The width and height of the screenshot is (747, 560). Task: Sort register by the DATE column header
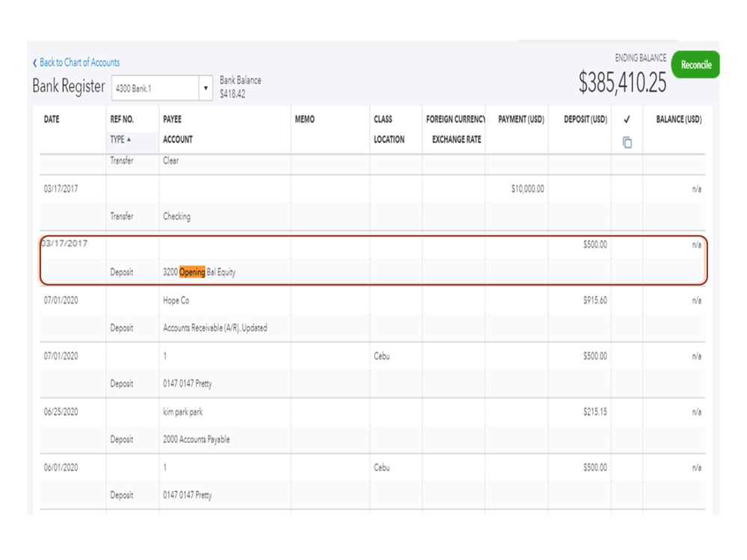[52, 120]
